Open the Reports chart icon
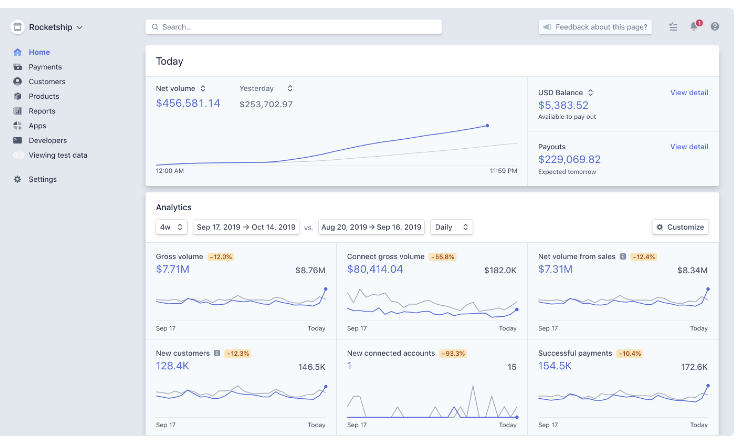Image resolution: width=736 pixels, height=442 pixels. pos(17,111)
